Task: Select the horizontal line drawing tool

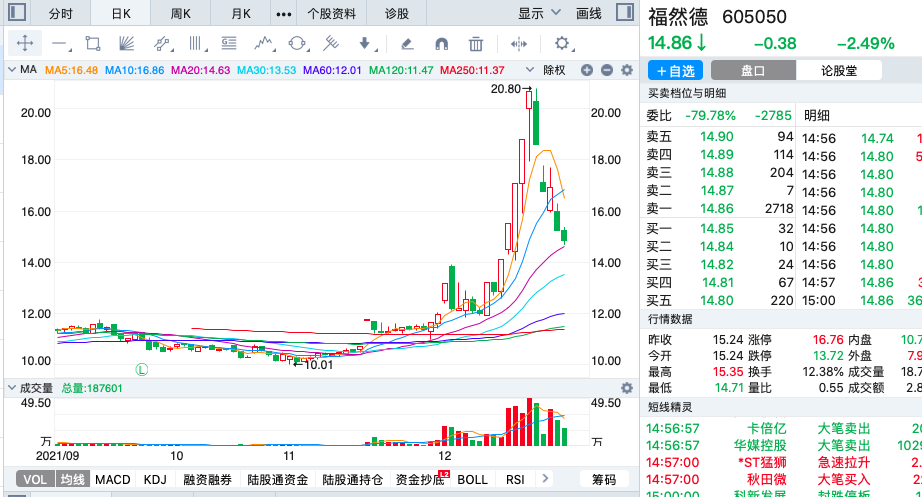Action: click(60, 44)
